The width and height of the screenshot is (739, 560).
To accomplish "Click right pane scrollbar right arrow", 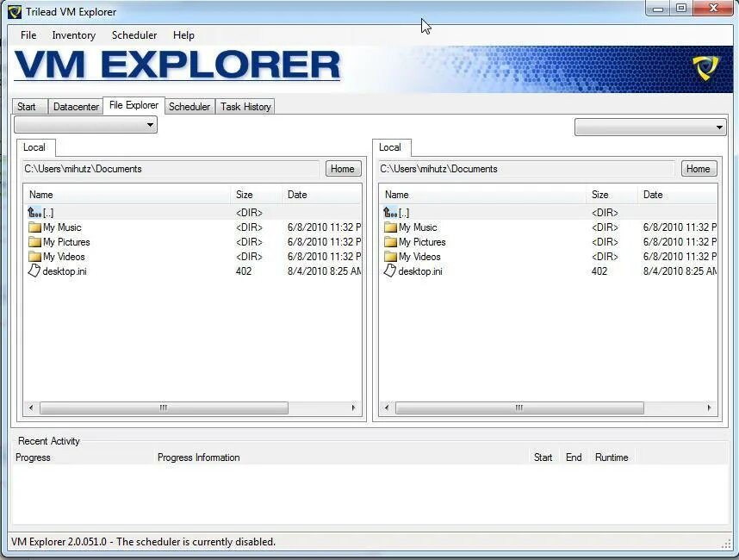I will [710, 408].
